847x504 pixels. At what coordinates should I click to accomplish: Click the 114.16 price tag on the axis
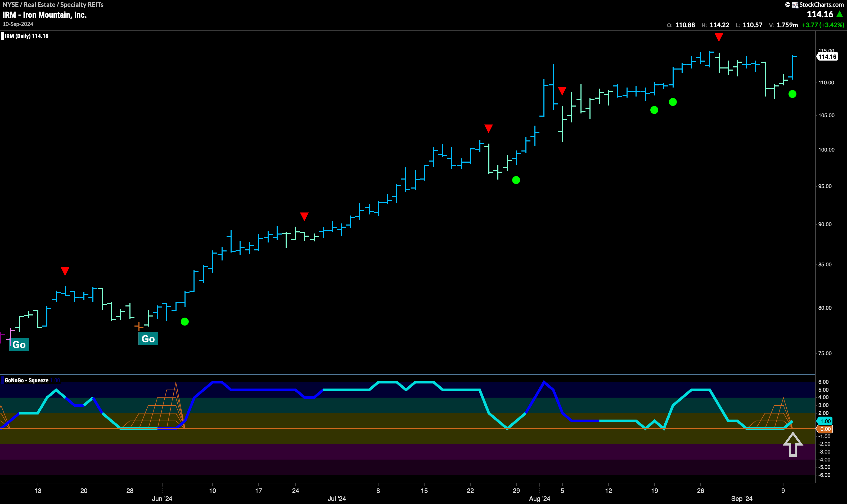click(827, 57)
